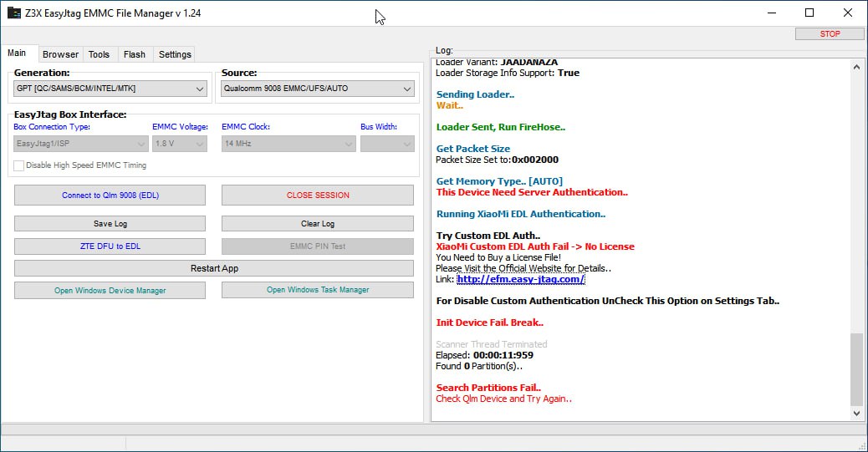The width and height of the screenshot is (868, 452).
Task: Click the Z3X EasyJtag app icon in title bar
Action: (14, 13)
